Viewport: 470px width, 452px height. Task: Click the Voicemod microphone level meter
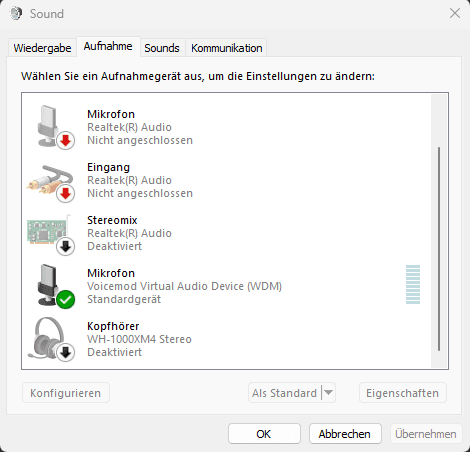(413, 284)
